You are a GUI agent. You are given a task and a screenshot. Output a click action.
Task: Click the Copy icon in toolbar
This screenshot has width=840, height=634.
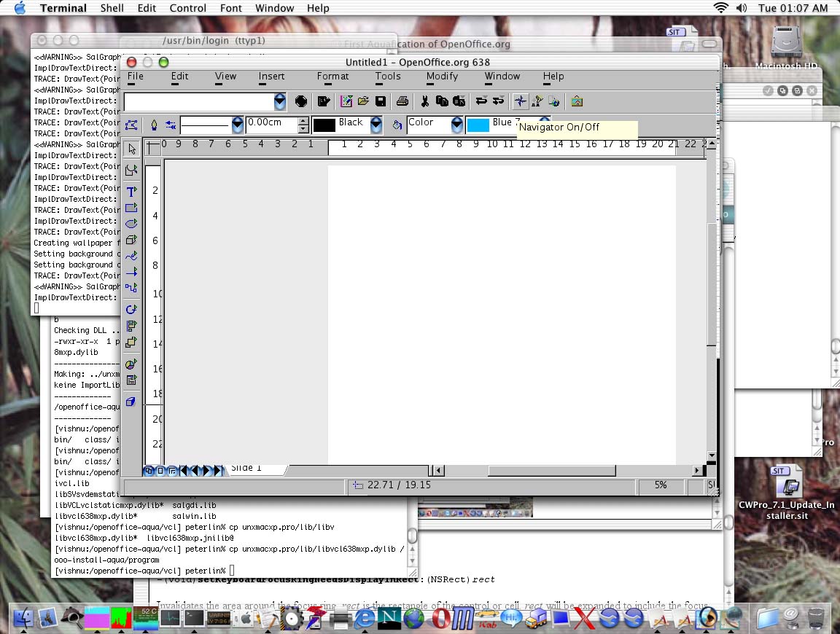click(x=442, y=101)
